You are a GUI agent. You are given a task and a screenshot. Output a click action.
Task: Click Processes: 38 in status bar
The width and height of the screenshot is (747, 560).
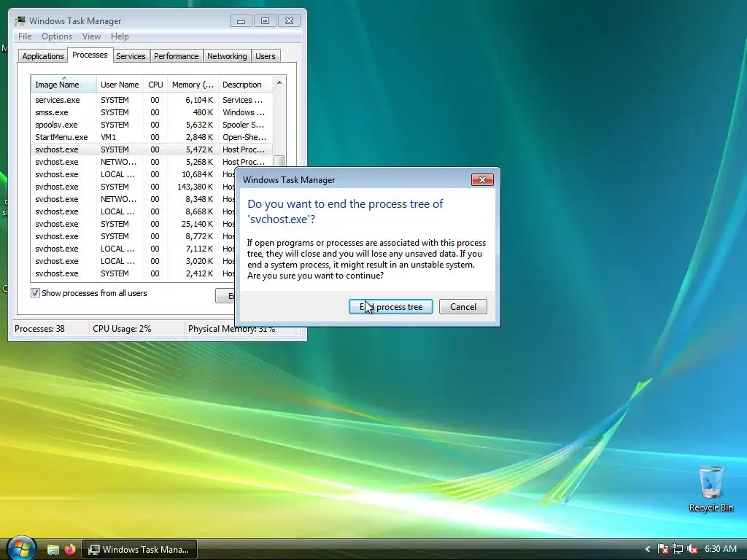(x=39, y=329)
